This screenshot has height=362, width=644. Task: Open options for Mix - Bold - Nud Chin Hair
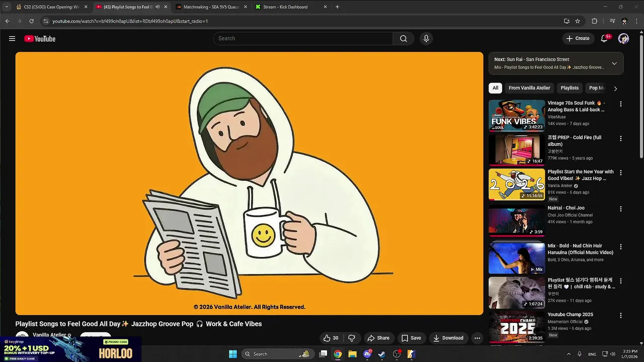620,247
